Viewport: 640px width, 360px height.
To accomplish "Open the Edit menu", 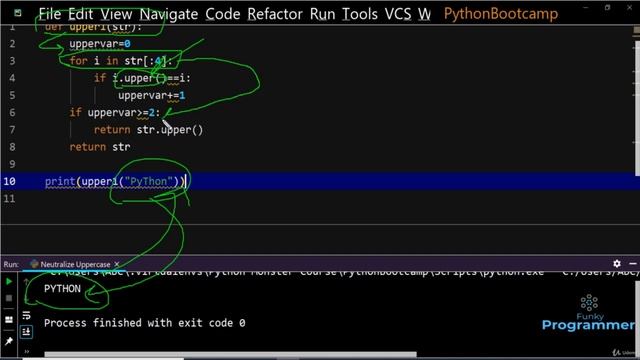I will click(x=80, y=14).
